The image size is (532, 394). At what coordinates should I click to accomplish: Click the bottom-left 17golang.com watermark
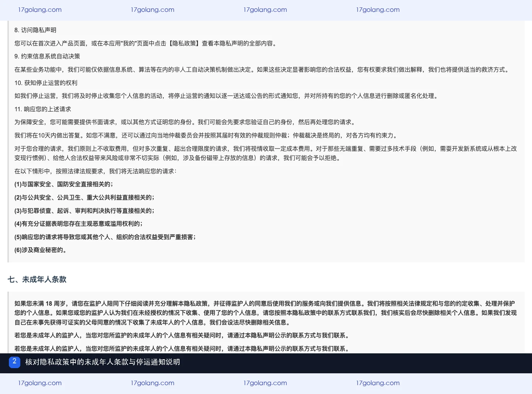(x=40, y=383)
